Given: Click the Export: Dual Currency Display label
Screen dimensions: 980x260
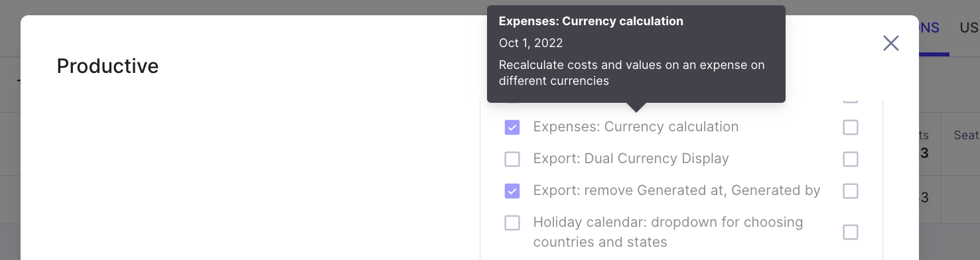Looking at the screenshot, I should [x=631, y=159].
